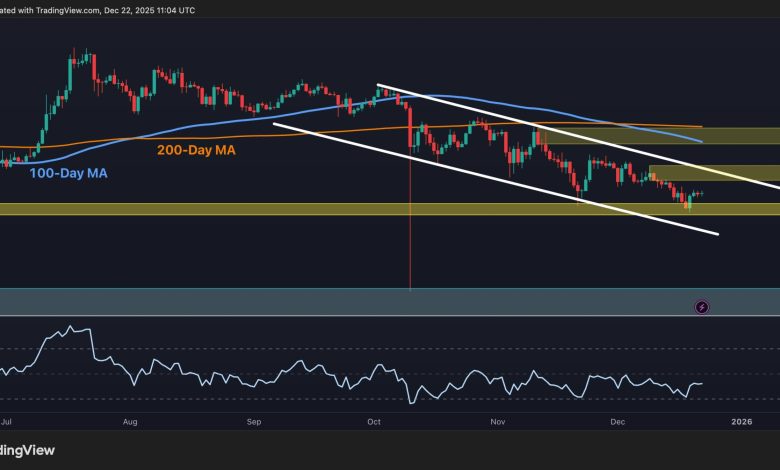This screenshot has height=470, width=780.
Task: Select the long yellow support zone band
Action: click(x=300, y=209)
